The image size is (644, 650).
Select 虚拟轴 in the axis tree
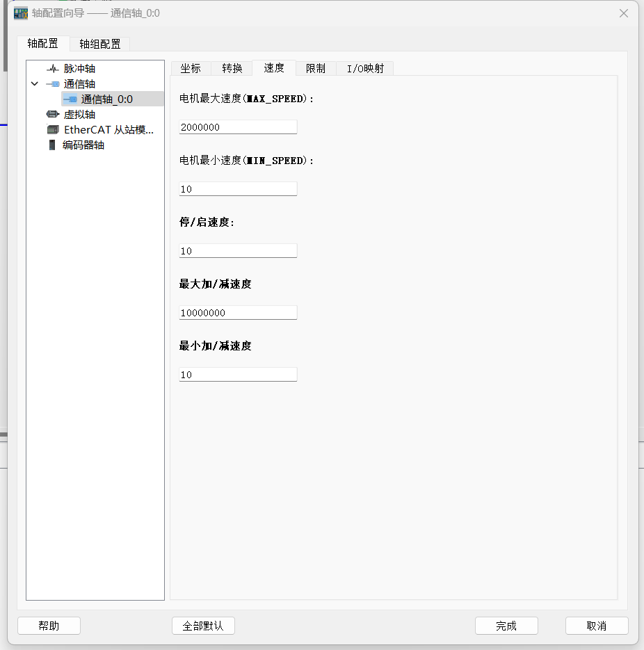(x=79, y=115)
